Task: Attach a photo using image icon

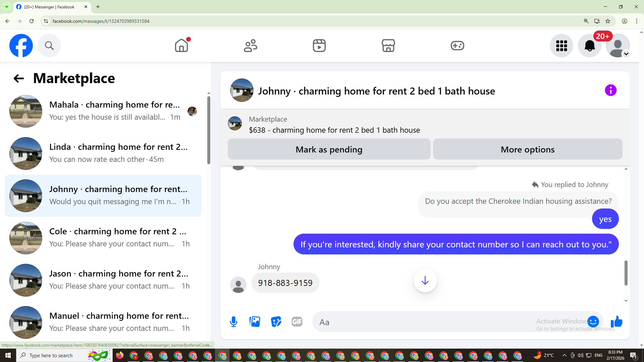Action: point(255,322)
